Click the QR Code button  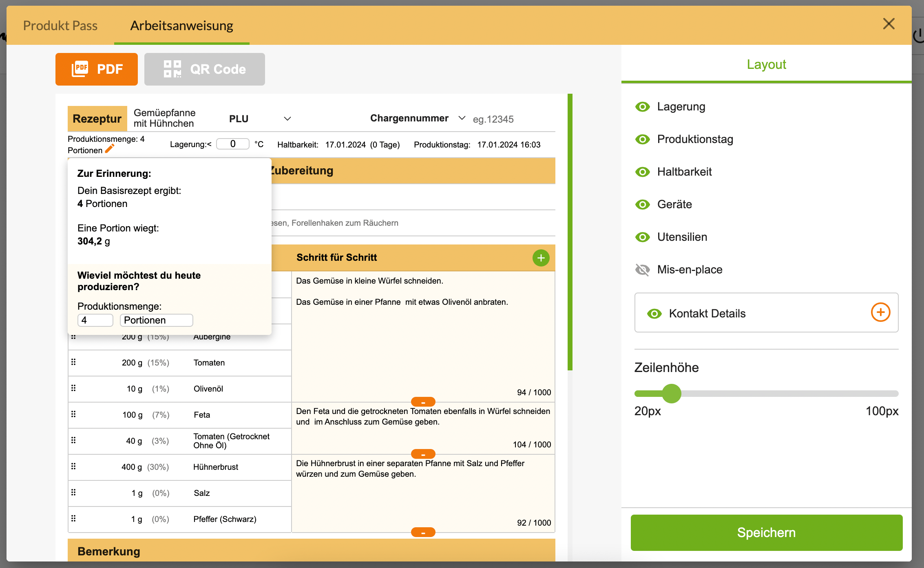[205, 69]
